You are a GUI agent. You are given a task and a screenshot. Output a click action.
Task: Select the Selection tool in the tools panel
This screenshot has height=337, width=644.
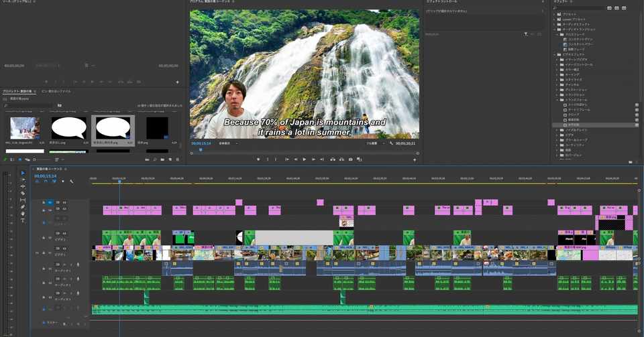click(x=23, y=173)
